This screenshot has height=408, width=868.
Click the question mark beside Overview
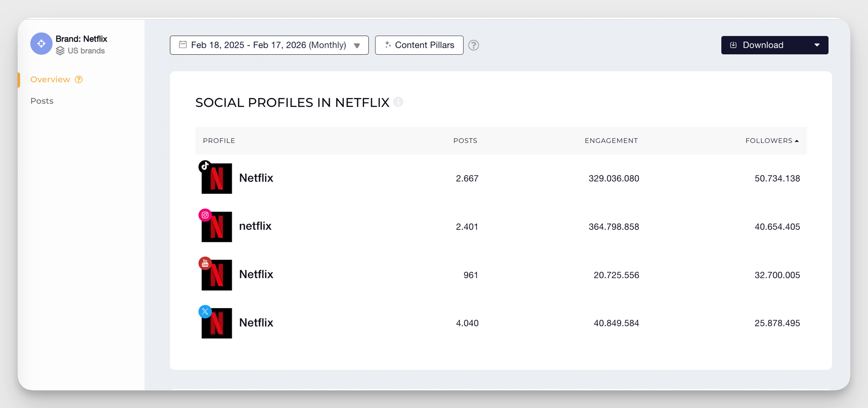[x=78, y=80]
